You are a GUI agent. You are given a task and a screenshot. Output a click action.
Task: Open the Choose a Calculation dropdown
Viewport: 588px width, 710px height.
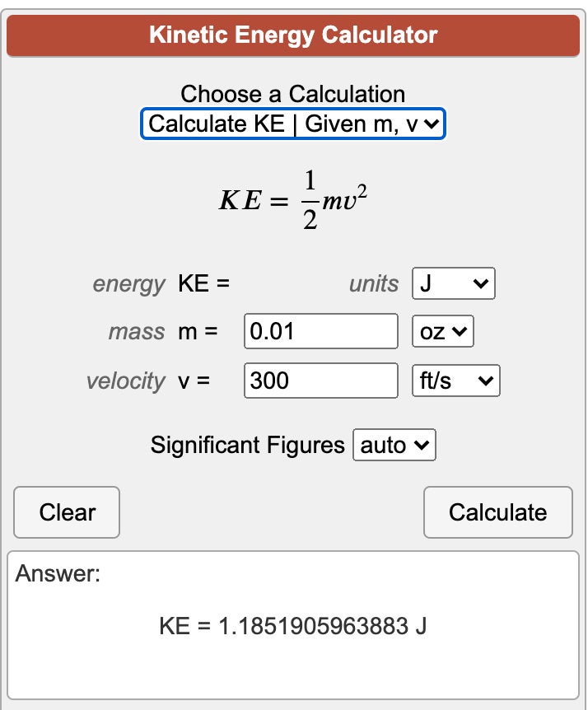293,124
